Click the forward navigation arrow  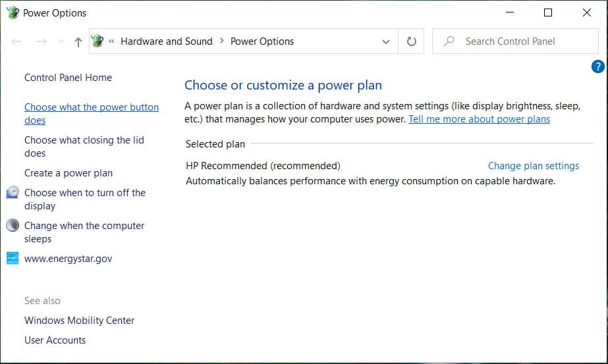tap(41, 41)
